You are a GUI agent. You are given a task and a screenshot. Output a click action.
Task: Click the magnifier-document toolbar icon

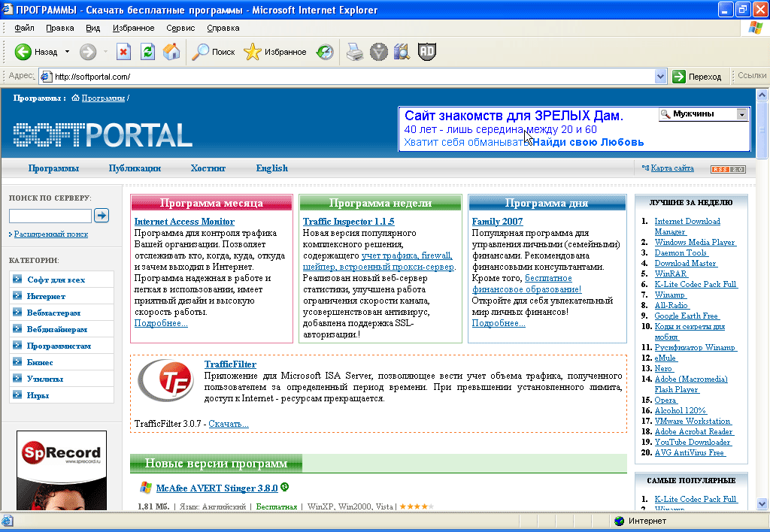402,52
